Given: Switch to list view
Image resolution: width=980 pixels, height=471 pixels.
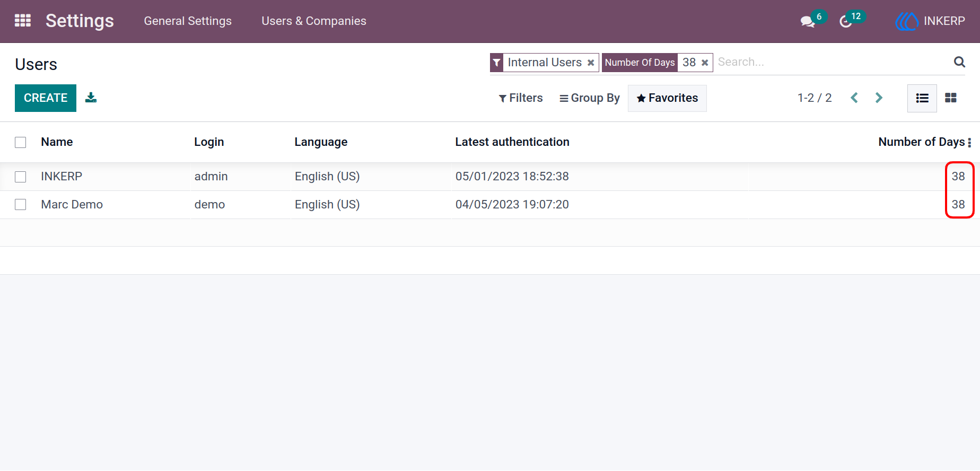Looking at the screenshot, I should [x=922, y=98].
